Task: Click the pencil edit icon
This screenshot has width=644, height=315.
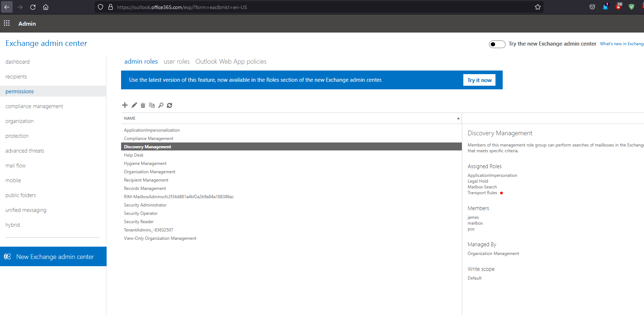Action: coord(134,105)
